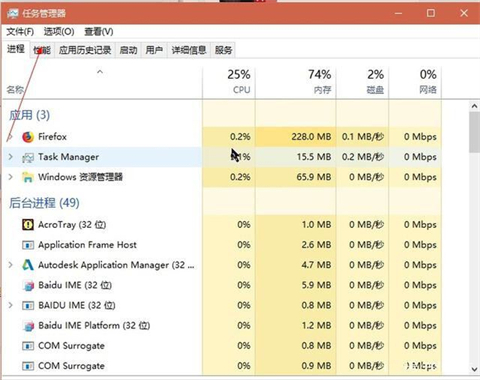
Task: Click the Autodesk Application Manager icon
Action: pos(28,265)
